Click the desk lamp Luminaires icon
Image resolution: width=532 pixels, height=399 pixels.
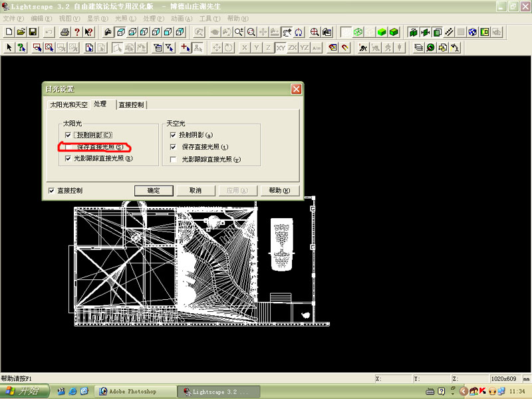(x=455, y=47)
